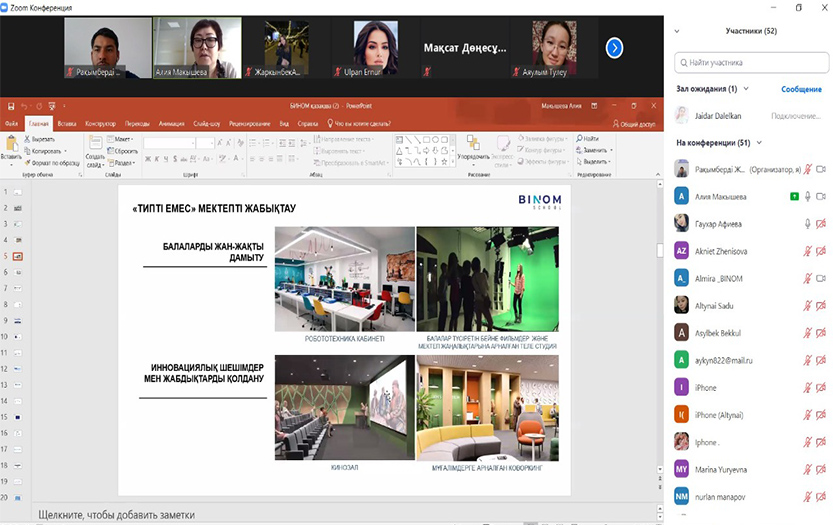Collapse the На конференции participant list
This screenshot has height=525, width=833.
tap(759, 143)
